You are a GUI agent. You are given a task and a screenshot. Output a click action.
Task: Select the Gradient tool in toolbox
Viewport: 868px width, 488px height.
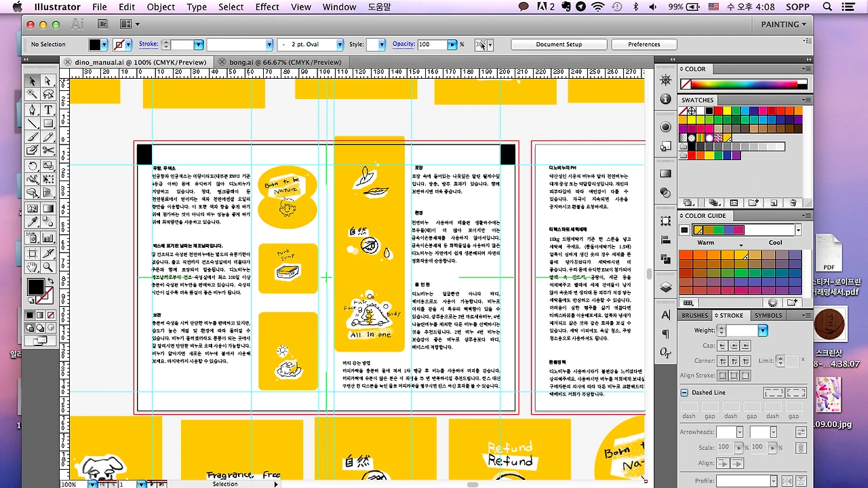[x=48, y=208]
